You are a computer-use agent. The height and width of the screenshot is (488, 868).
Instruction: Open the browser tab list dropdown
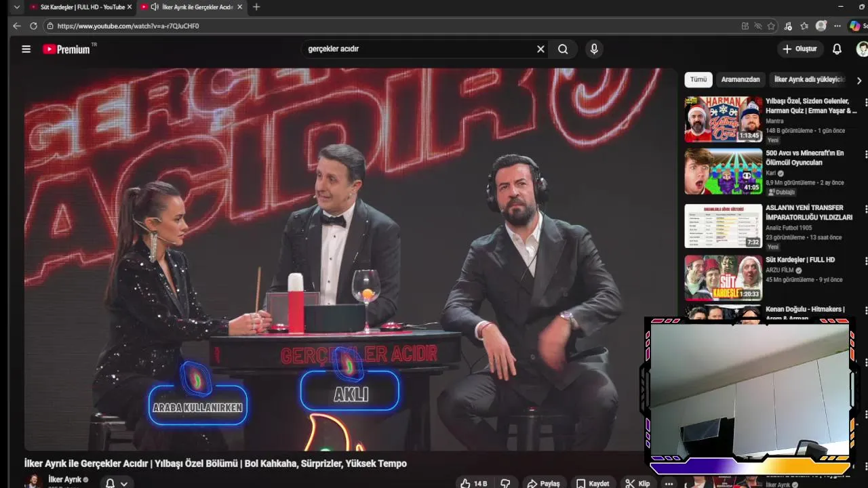point(17,7)
